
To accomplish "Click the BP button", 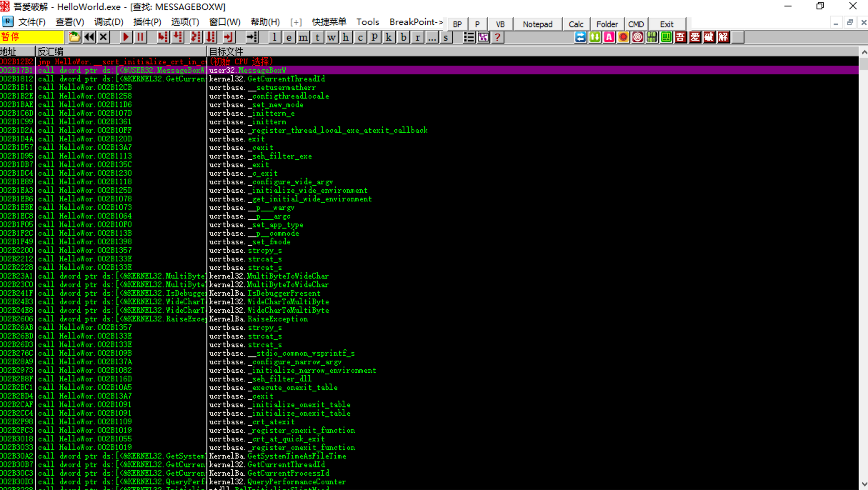I will click(457, 24).
